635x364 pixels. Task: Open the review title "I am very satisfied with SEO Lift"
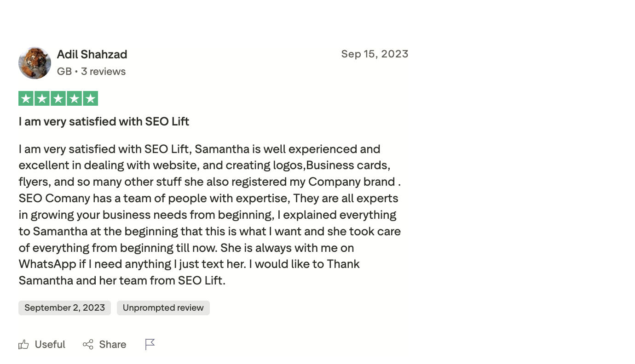coord(104,121)
